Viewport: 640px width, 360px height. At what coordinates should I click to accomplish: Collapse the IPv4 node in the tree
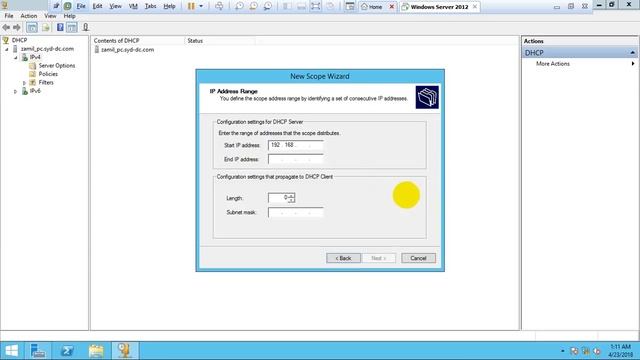point(16,58)
